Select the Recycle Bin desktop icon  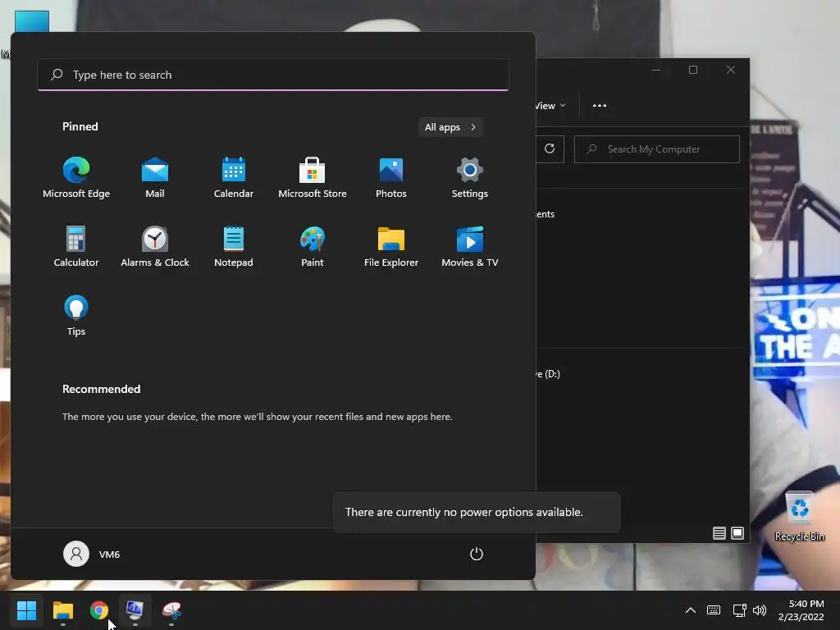pyautogui.click(x=799, y=516)
